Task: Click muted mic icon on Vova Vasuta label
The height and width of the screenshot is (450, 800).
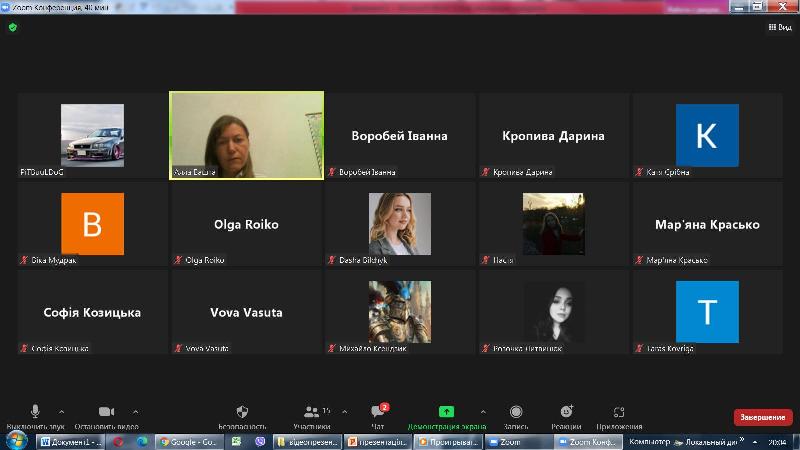Action: [x=178, y=348]
